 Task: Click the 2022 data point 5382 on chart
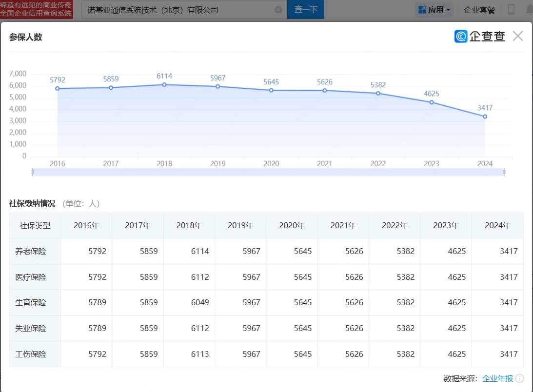[x=378, y=93]
